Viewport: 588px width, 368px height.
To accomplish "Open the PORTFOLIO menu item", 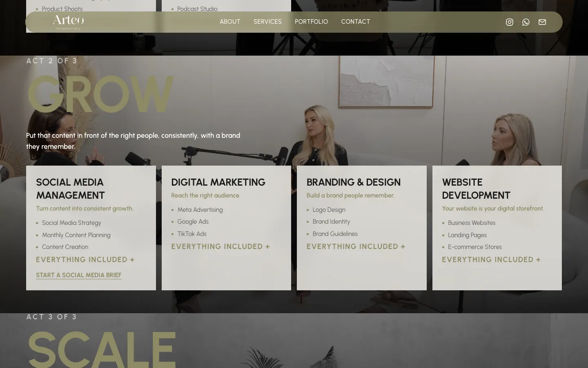I will [x=311, y=22].
